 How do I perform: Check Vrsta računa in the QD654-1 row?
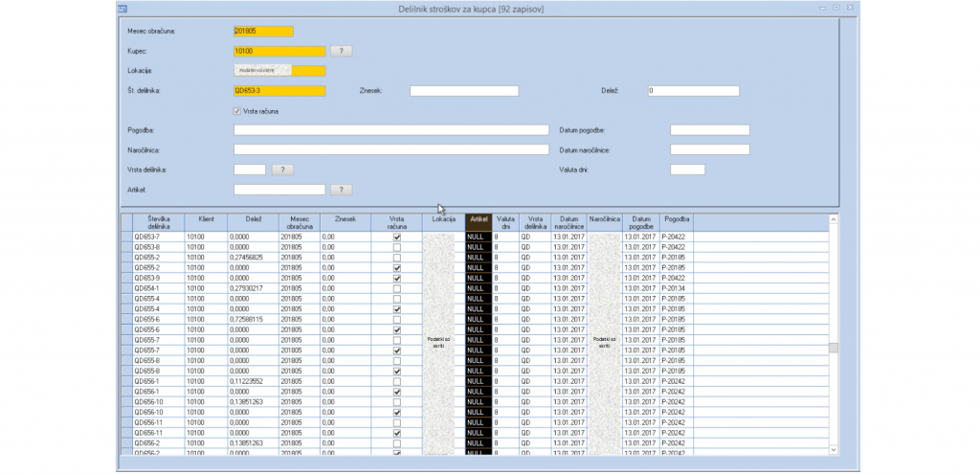tap(397, 288)
